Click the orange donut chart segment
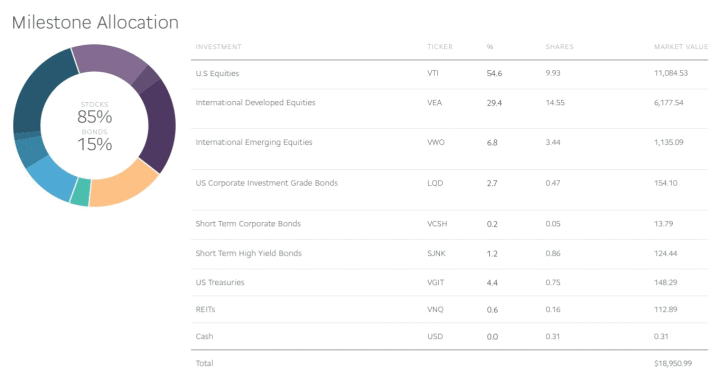The height and width of the screenshot is (389, 720). (122, 186)
